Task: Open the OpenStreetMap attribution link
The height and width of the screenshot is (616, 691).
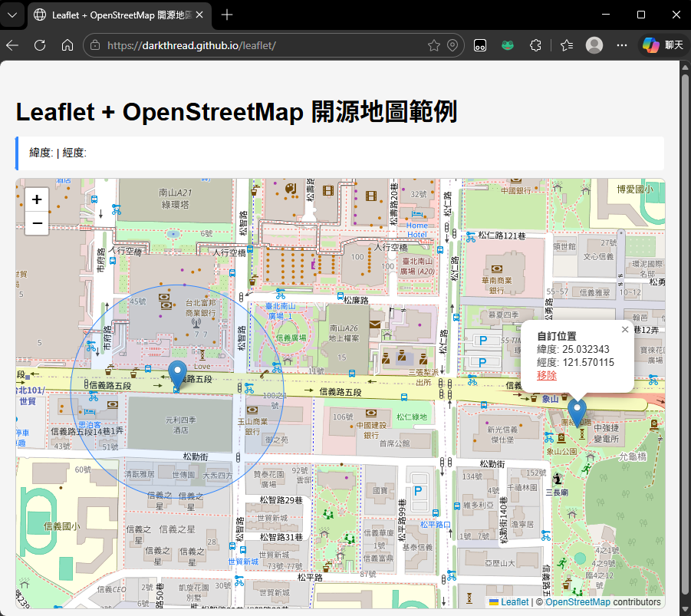Action: [577, 602]
